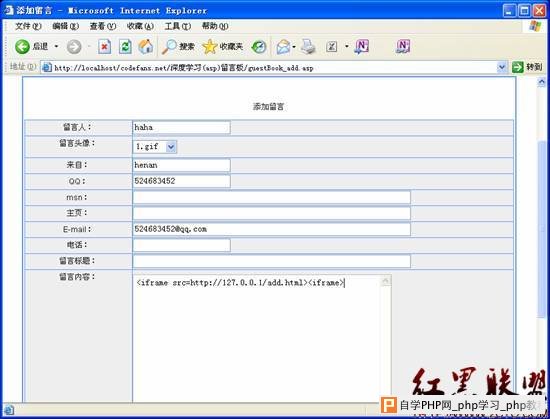Open the 工具 (Tools) menu
550x419 pixels.
coord(178,26)
